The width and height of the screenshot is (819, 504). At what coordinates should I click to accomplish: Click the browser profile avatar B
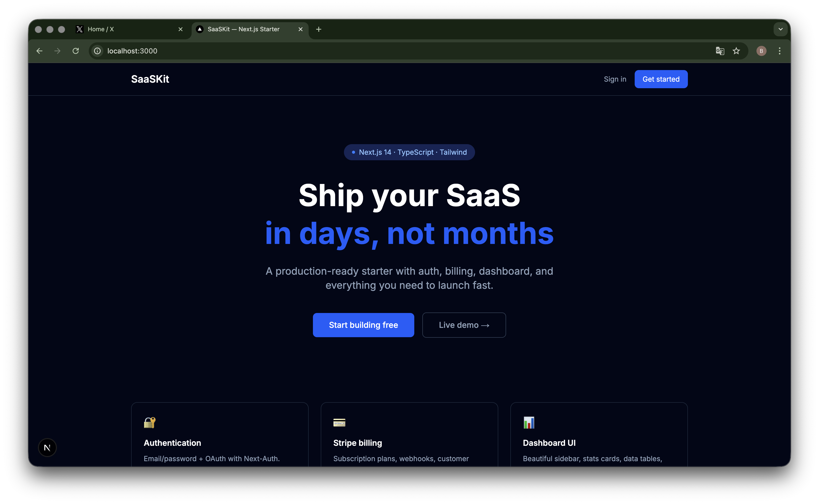pyautogui.click(x=762, y=51)
